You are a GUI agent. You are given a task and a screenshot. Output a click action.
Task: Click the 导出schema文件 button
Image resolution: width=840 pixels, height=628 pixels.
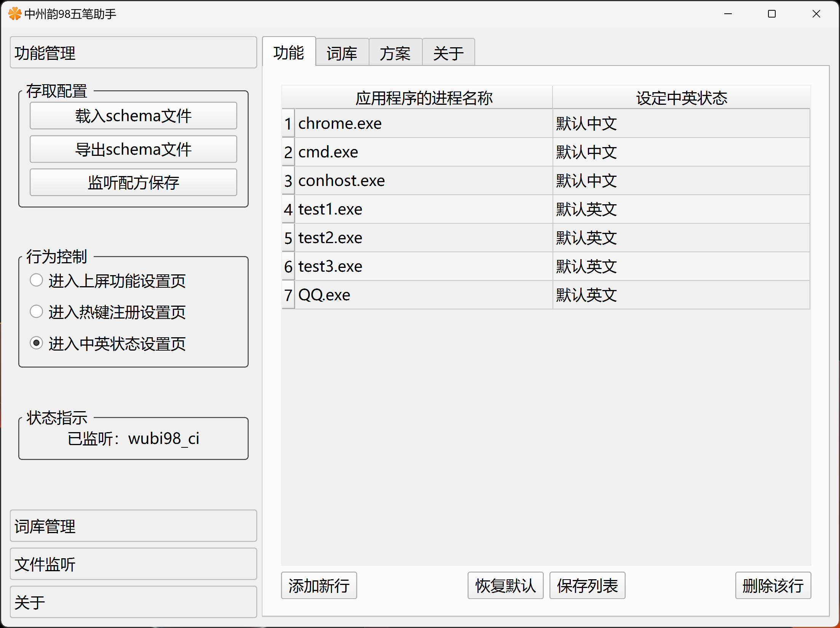coord(133,149)
